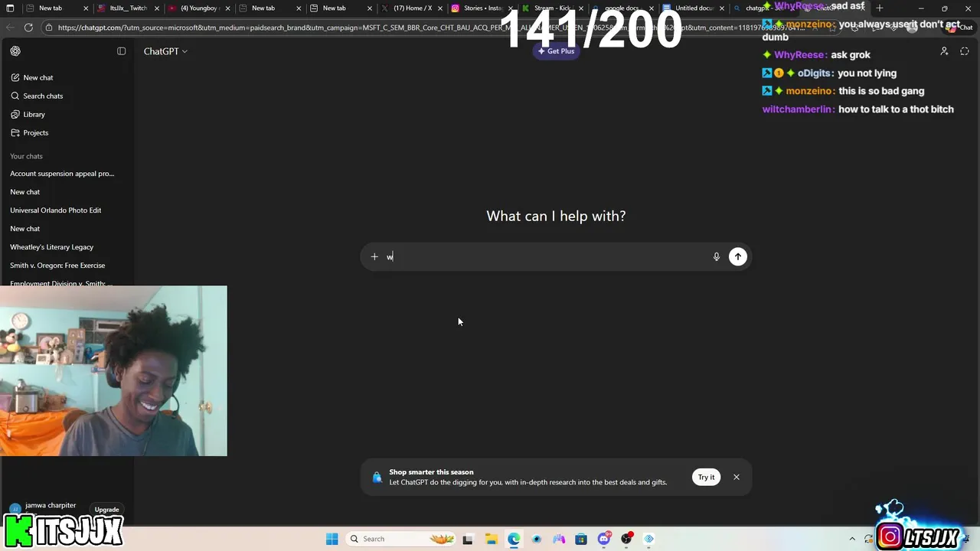Click the browser refresh button

coord(28,27)
